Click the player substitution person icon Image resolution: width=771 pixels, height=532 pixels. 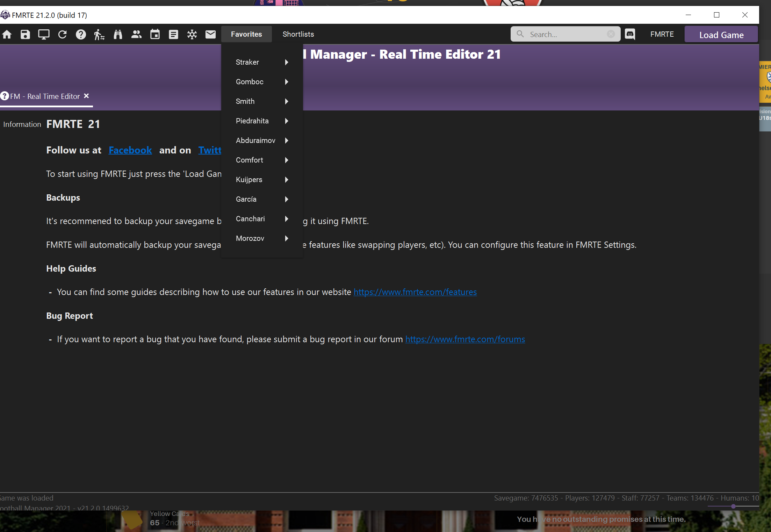click(x=99, y=34)
